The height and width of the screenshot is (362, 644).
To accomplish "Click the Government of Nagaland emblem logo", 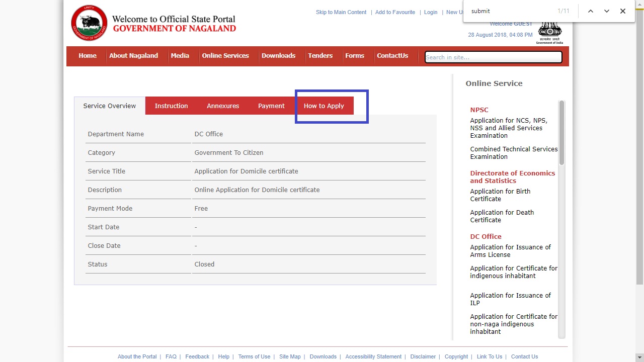I will click(x=89, y=22).
